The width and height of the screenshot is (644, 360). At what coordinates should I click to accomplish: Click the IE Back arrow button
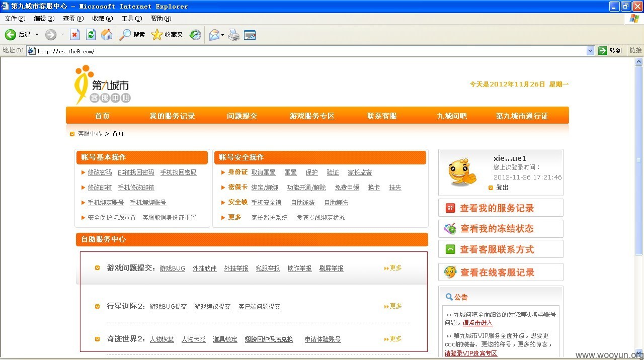[10, 34]
